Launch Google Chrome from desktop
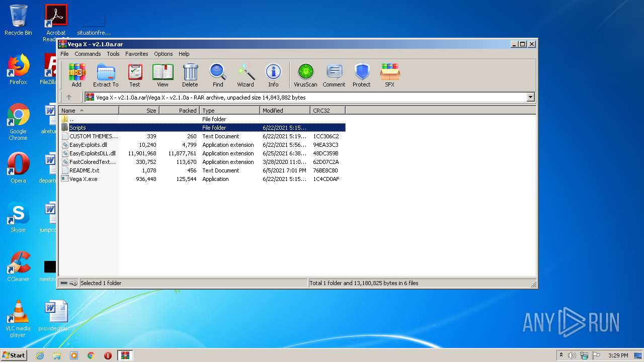Screen dimensions: 644x362 pos(18,122)
